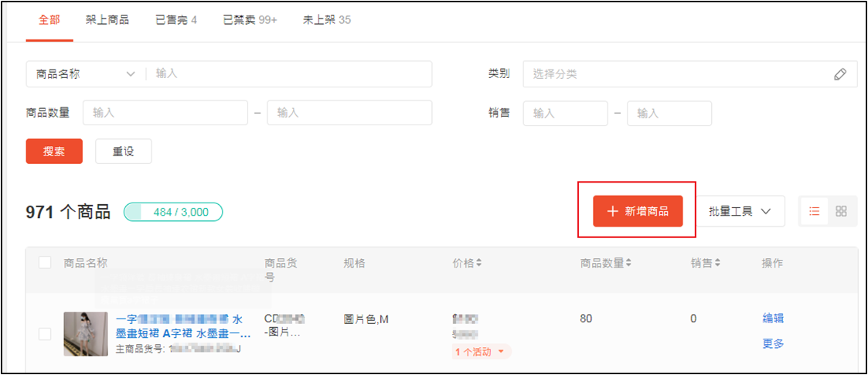The height and width of the screenshot is (375, 868).
Task: Sort by 销售 column arrows
Action: pos(718,264)
